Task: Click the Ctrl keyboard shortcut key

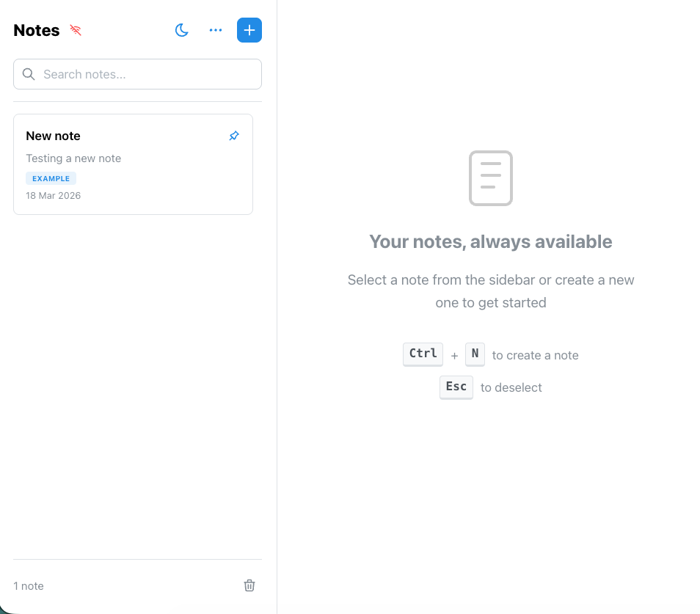Action: click(423, 354)
